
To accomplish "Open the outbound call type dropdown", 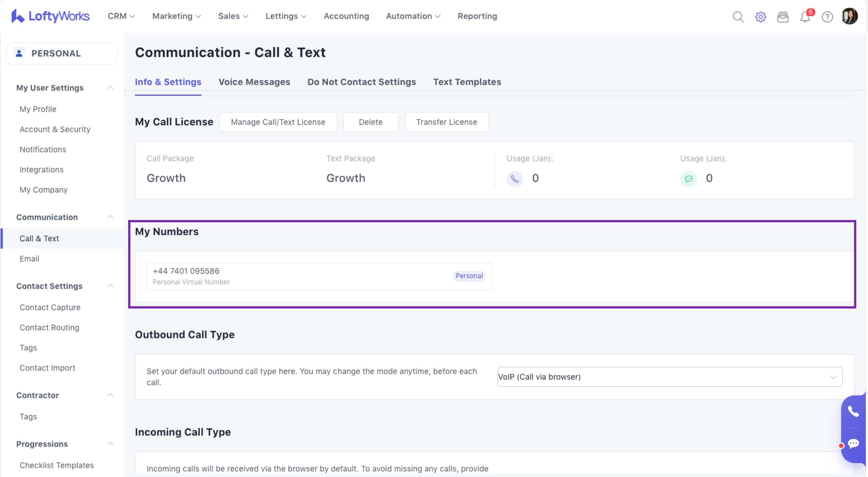I will pos(670,377).
